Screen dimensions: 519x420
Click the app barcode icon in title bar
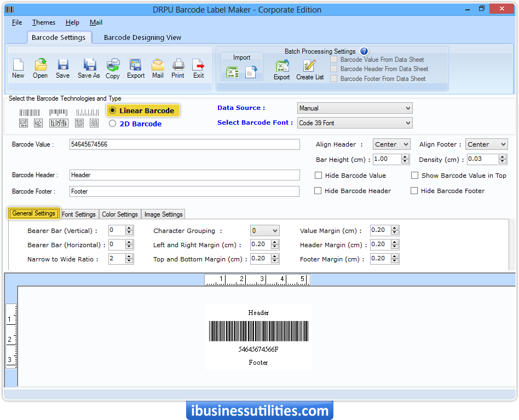pos(9,9)
